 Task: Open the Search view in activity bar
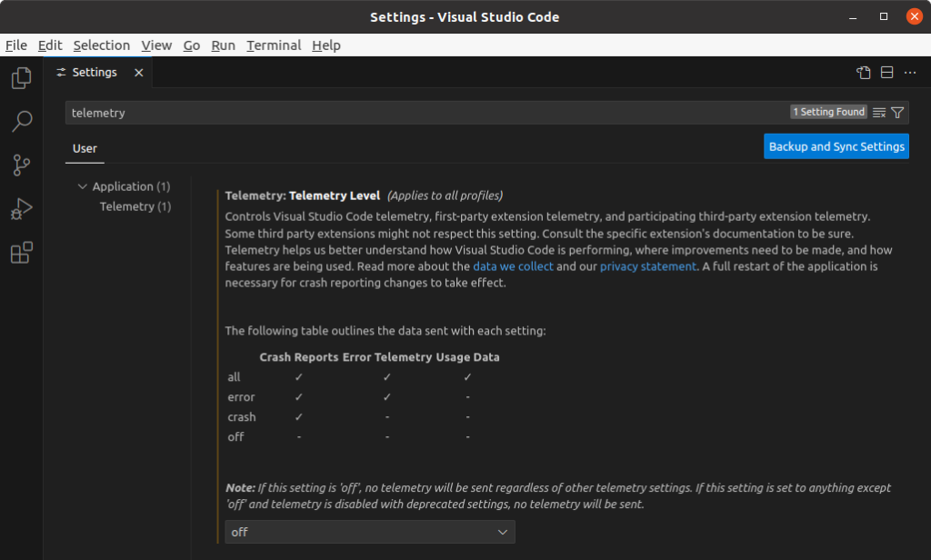coord(21,121)
